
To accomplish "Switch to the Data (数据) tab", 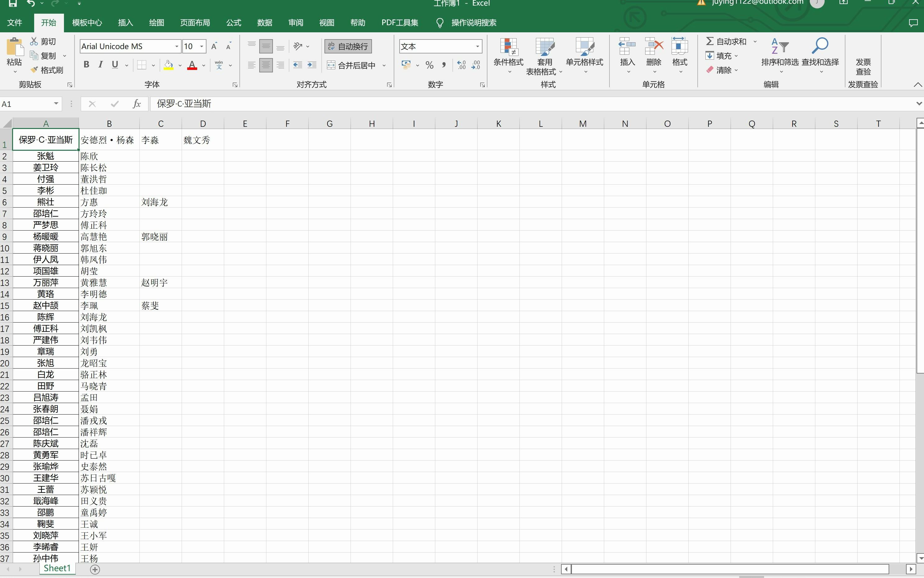I will pos(265,23).
